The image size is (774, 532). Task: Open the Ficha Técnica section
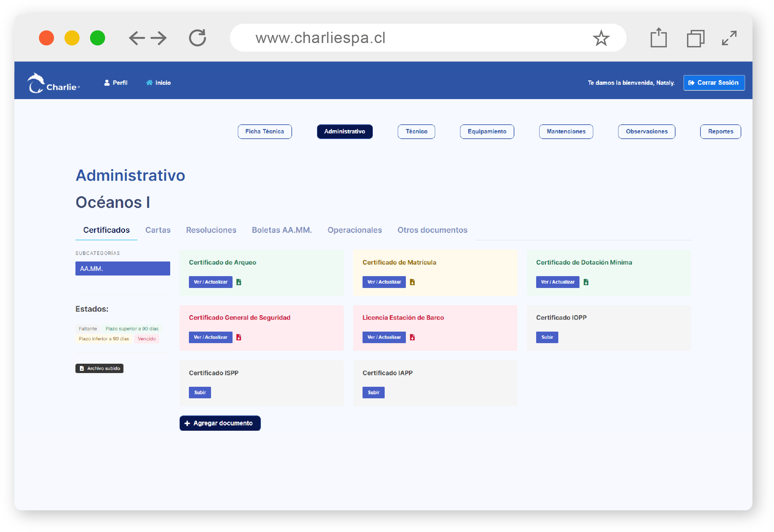pos(265,132)
